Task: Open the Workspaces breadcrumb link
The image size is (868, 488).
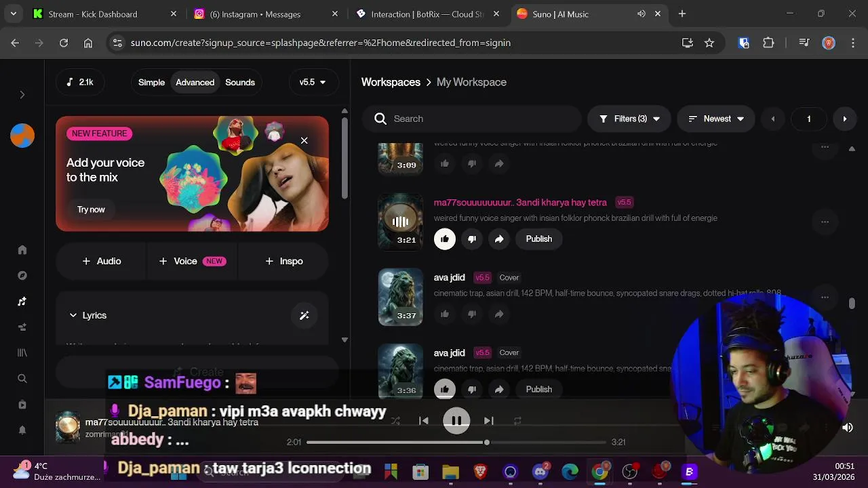Action: point(391,82)
